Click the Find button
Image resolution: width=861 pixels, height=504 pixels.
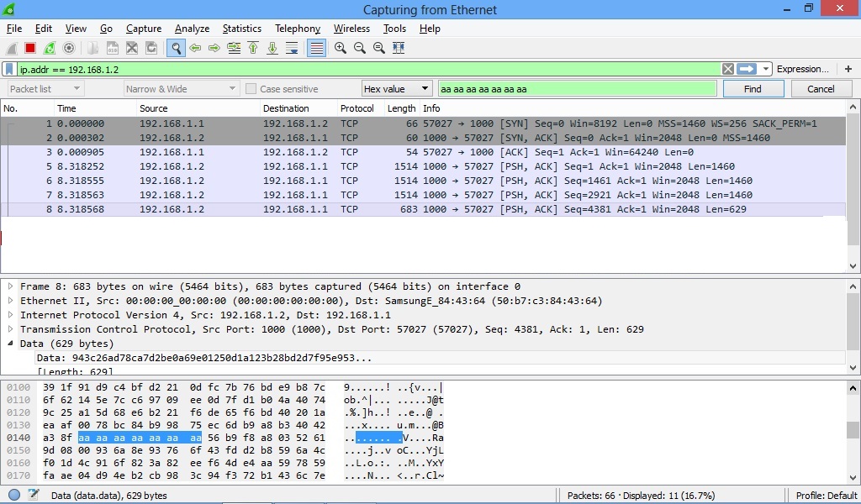(x=753, y=89)
